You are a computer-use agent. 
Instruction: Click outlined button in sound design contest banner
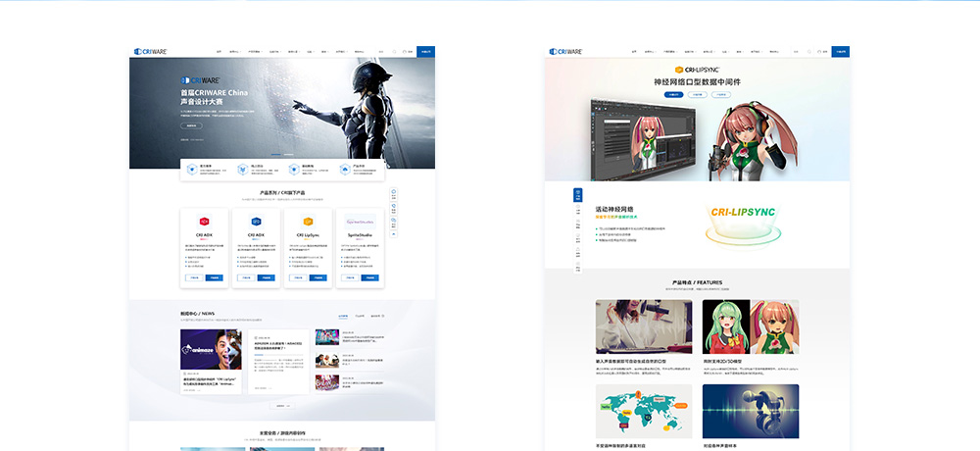click(191, 125)
